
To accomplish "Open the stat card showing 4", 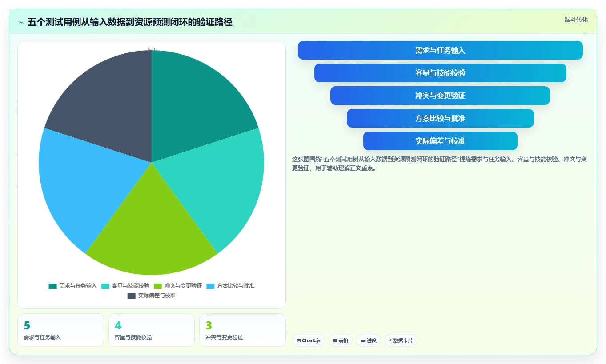I will coord(152,330).
